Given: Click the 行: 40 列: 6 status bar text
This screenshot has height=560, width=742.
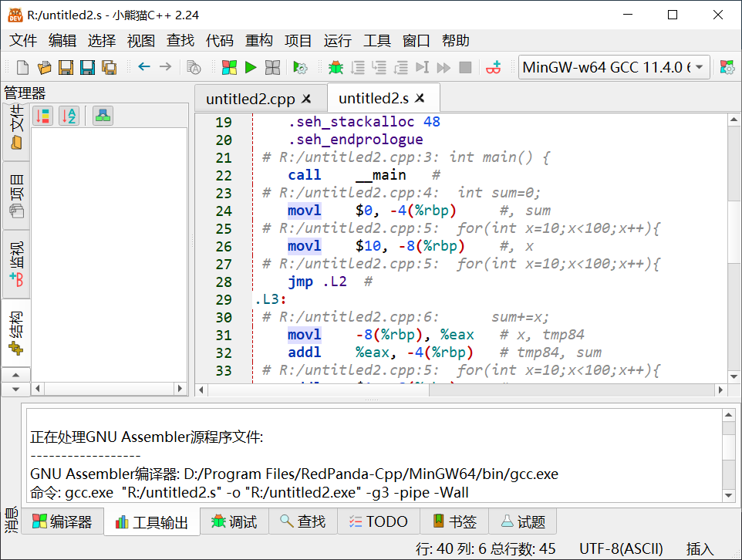Looking at the screenshot, I should click(450, 548).
